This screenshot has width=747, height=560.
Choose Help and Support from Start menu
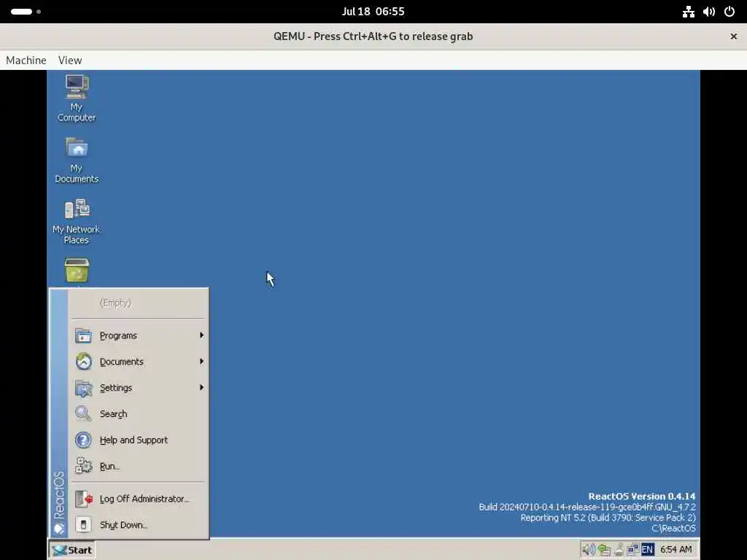(138, 440)
